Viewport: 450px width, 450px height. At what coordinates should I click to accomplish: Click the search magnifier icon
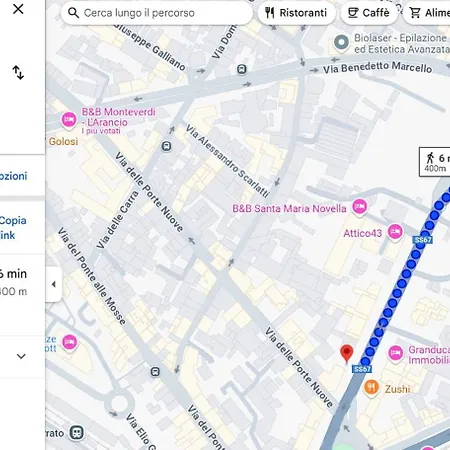pos(73,13)
